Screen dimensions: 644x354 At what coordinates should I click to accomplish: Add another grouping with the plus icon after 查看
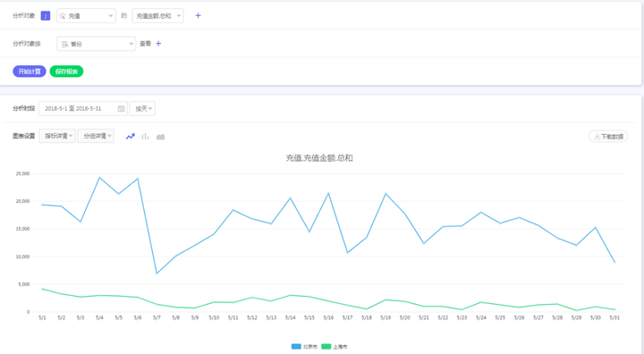tap(158, 44)
